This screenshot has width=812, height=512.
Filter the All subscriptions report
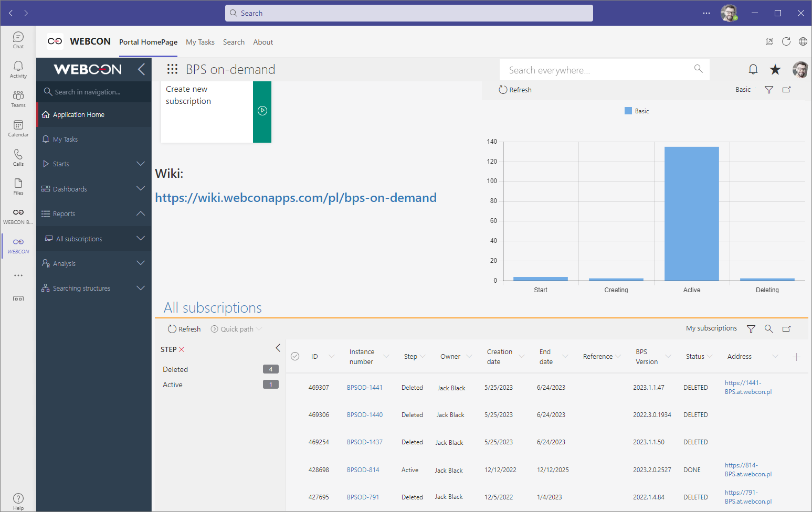(751, 329)
